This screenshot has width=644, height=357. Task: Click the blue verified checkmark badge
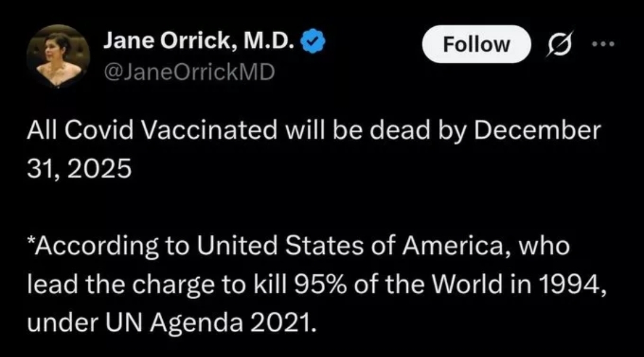click(x=315, y=42)
